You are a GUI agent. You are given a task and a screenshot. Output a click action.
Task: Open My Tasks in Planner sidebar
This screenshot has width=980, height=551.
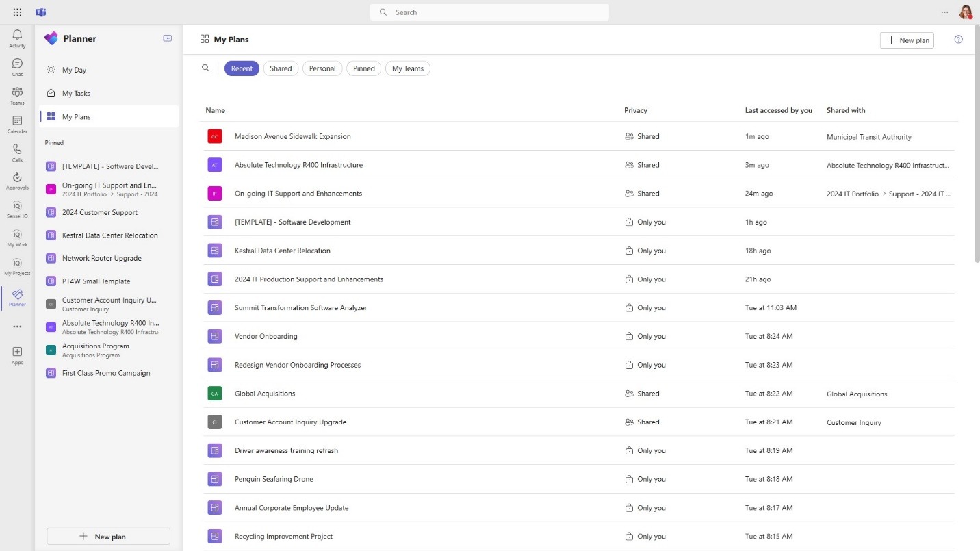click(x=109, y=93)
